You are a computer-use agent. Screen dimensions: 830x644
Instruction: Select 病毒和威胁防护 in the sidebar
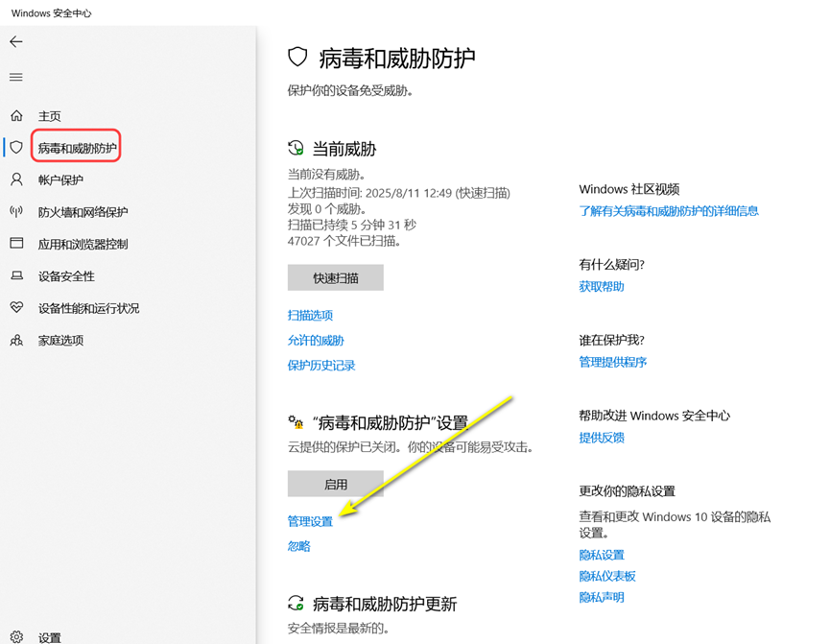(78, 148)
